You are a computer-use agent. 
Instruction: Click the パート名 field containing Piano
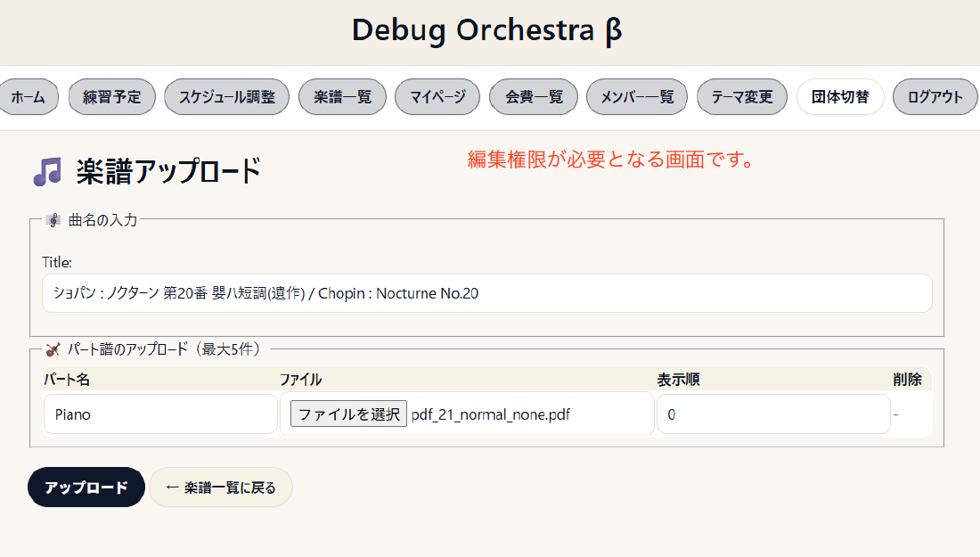pos(160,414)
